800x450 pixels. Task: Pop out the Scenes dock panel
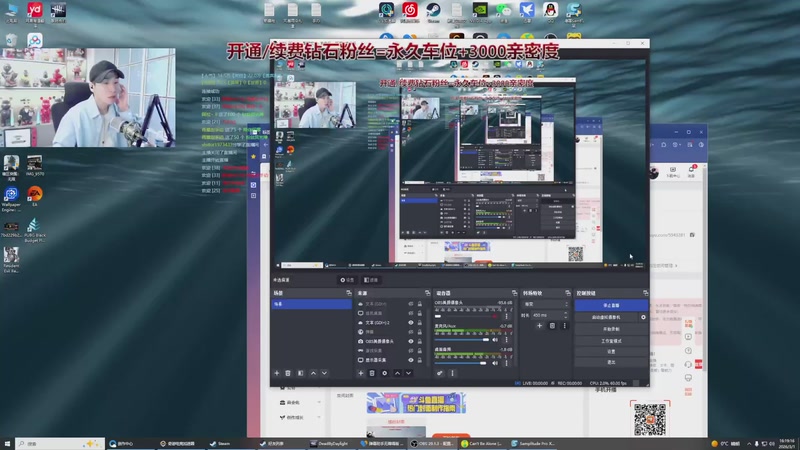pyautogui.click(x=349, y=293)
